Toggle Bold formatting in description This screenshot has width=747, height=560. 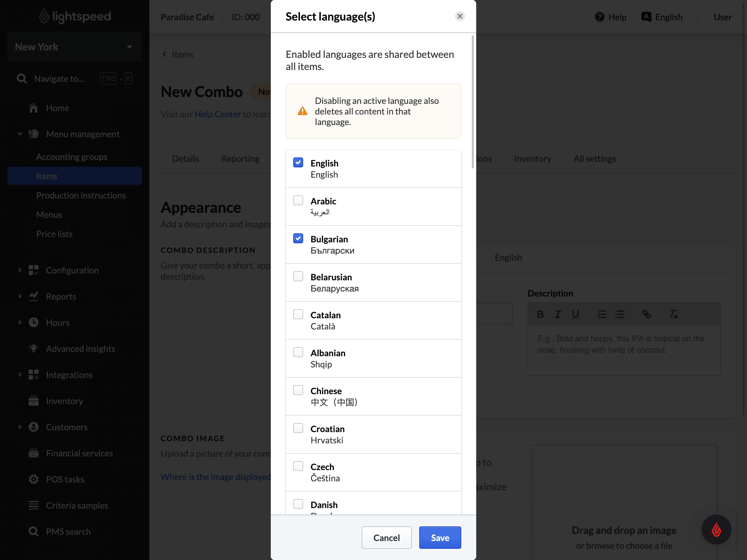(541, 314)
